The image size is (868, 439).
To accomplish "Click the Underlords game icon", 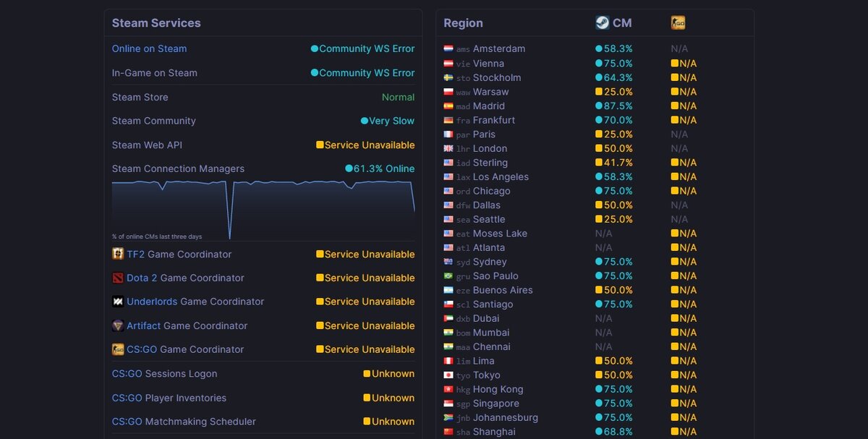I will tap(118, 302).
